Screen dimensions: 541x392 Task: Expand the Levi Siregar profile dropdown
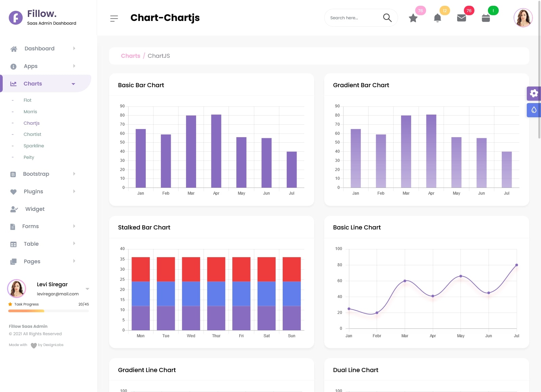pos(87,289)
